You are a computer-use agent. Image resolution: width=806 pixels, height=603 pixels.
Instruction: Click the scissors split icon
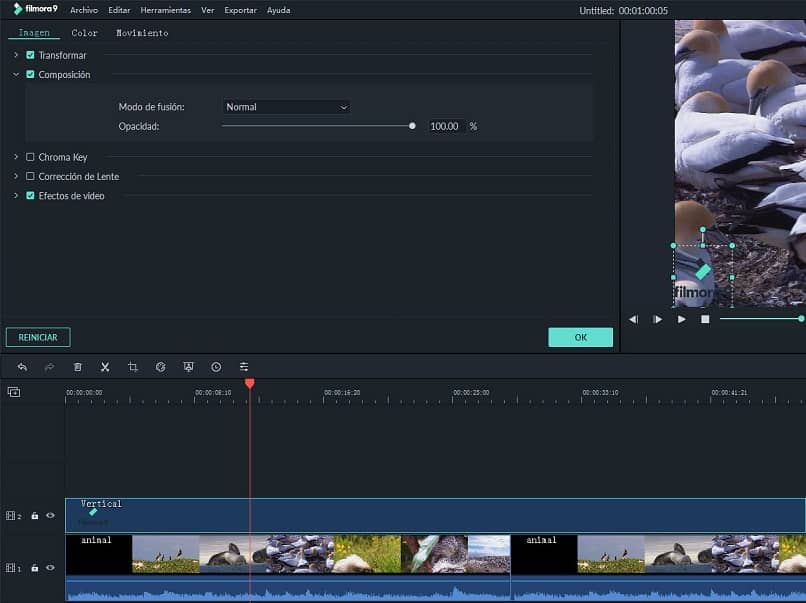click(x=105, y=367)
